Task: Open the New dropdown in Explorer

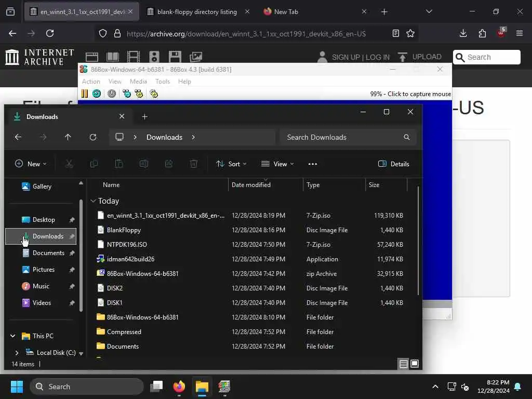Action: click(31, 164)
